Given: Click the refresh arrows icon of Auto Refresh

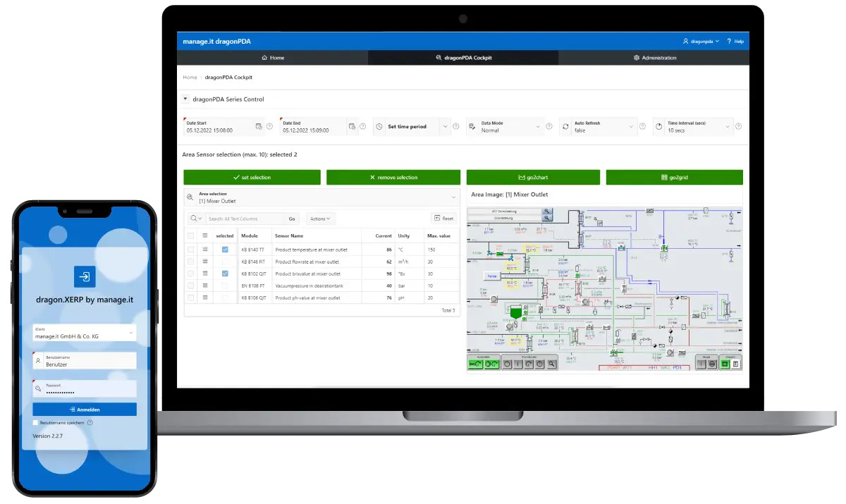Looking at the screenshot, I should point(565,127).
